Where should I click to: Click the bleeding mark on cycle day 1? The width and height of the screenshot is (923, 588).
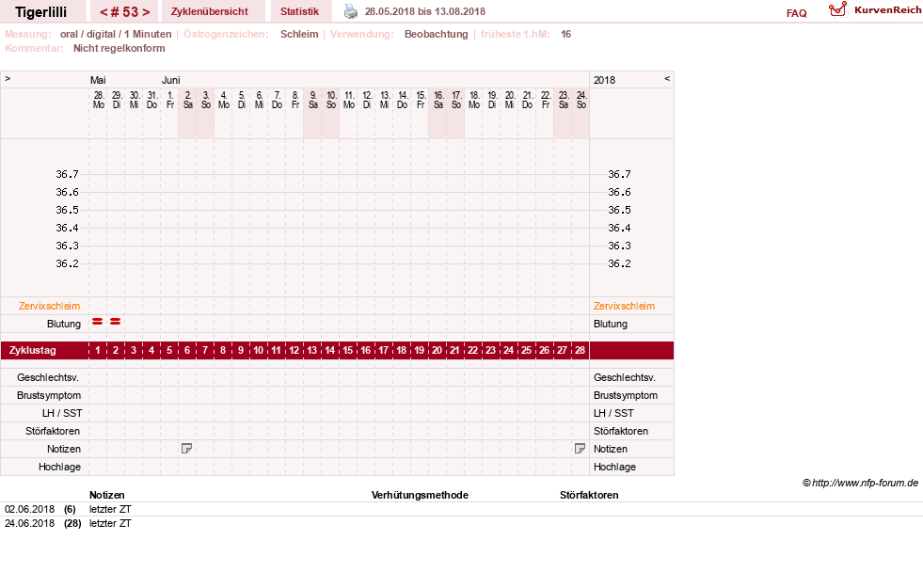click(x=98, y=322)
